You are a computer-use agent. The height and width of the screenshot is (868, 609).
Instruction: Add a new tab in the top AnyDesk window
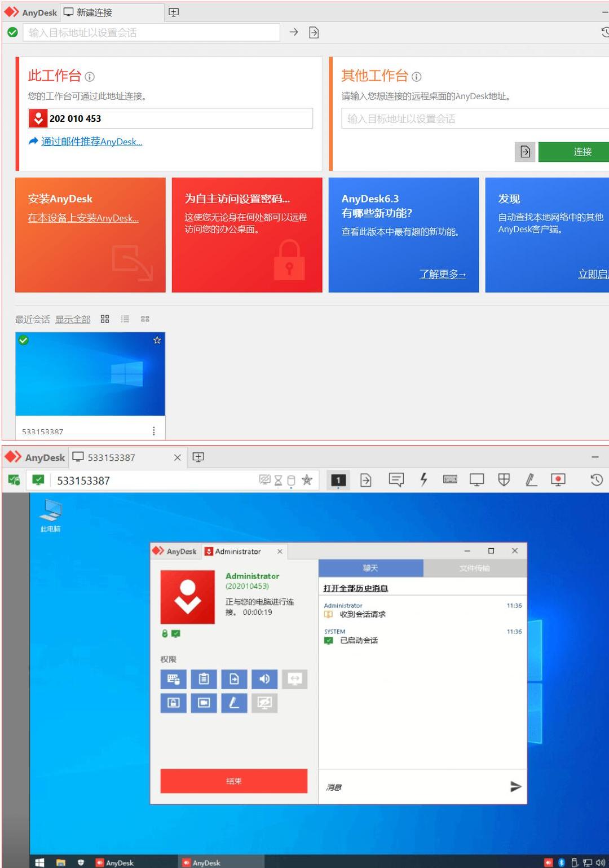point(174,12)
